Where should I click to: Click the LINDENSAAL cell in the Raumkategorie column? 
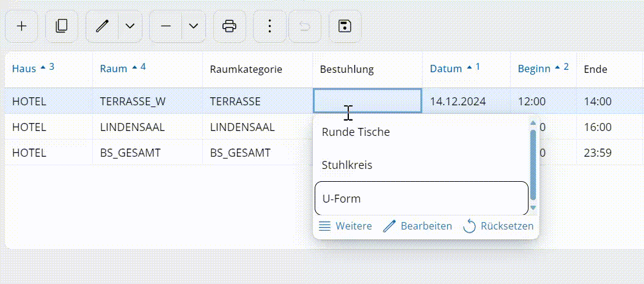[257, 127]
